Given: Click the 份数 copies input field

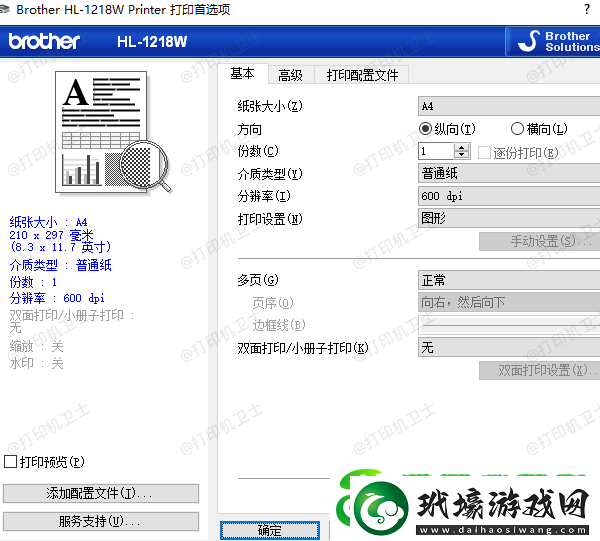Looking at the screenshot, I should (x=436, y=151).
